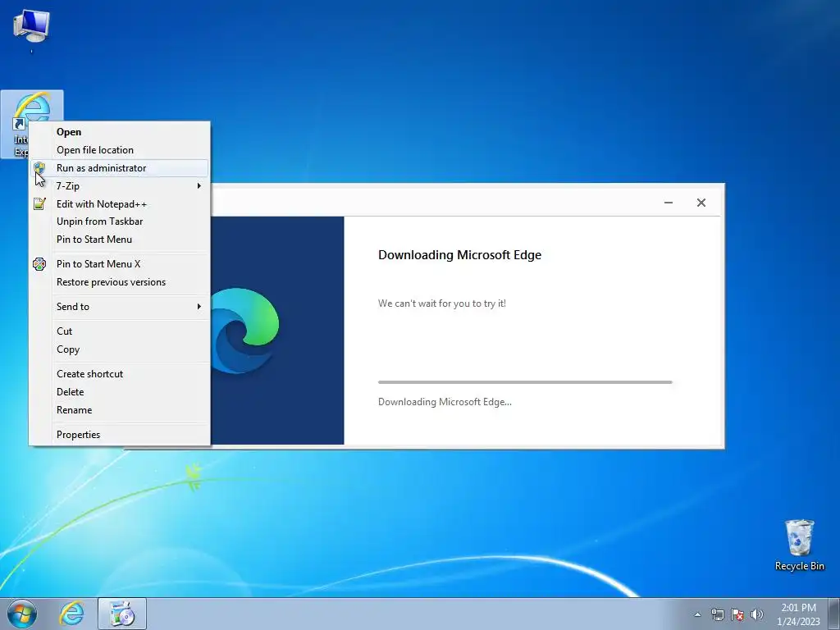
Task: Select Pin to Start Menu
Action: tap(120, 240)
